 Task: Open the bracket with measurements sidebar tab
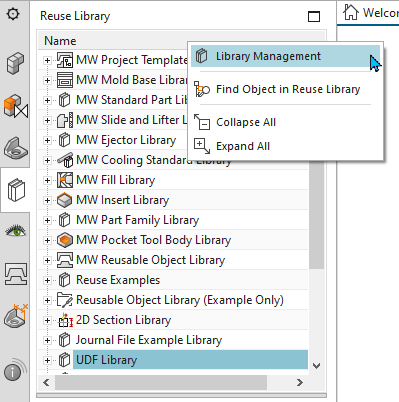coord(16,315)
